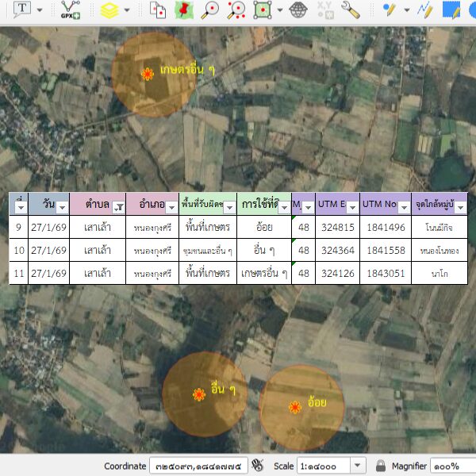Click the globe web icon in toolbar
Viewport: 476px width, 476px height.
(298, 10)
